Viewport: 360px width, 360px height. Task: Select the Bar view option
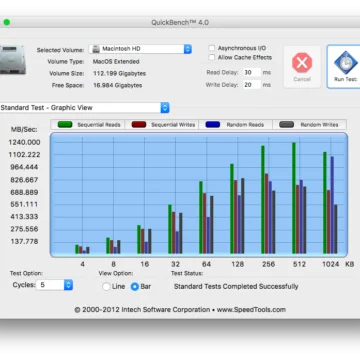tap(135, 286)
